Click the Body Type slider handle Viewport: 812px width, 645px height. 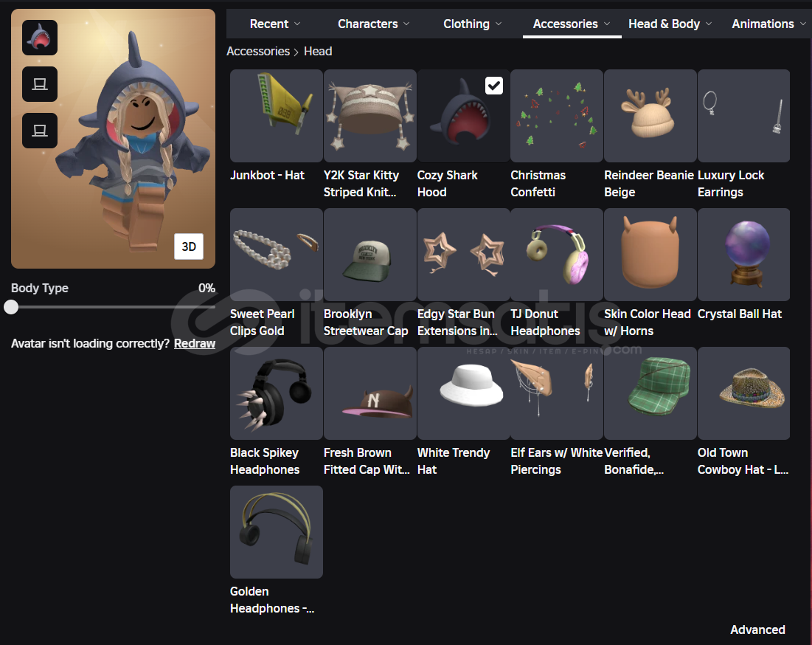[11, 307]
